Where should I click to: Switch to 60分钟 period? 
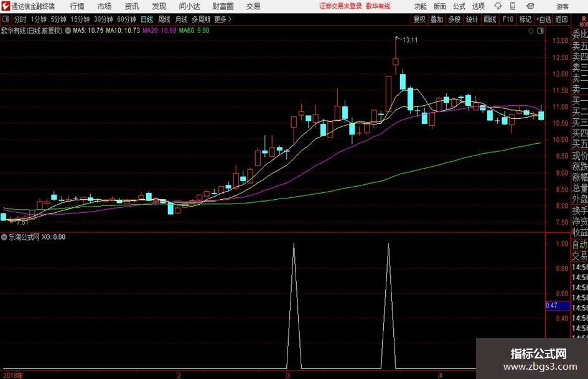tap(126, 19)
